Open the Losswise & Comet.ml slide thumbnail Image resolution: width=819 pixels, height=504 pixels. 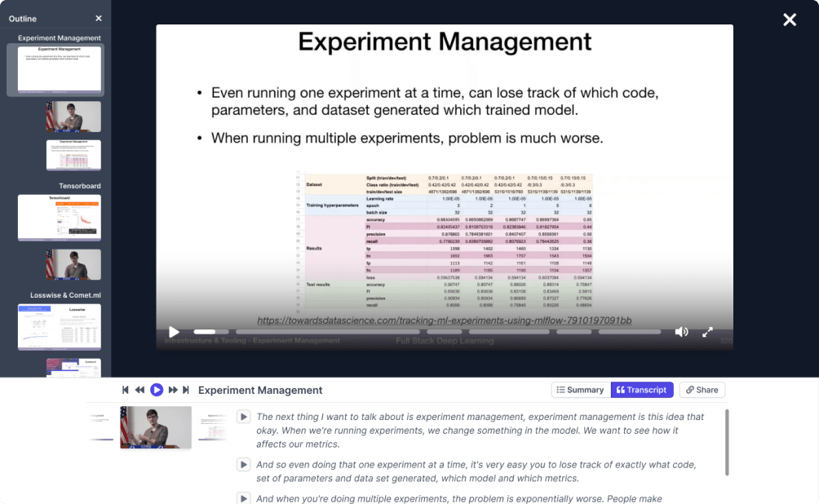coord(59,326)
